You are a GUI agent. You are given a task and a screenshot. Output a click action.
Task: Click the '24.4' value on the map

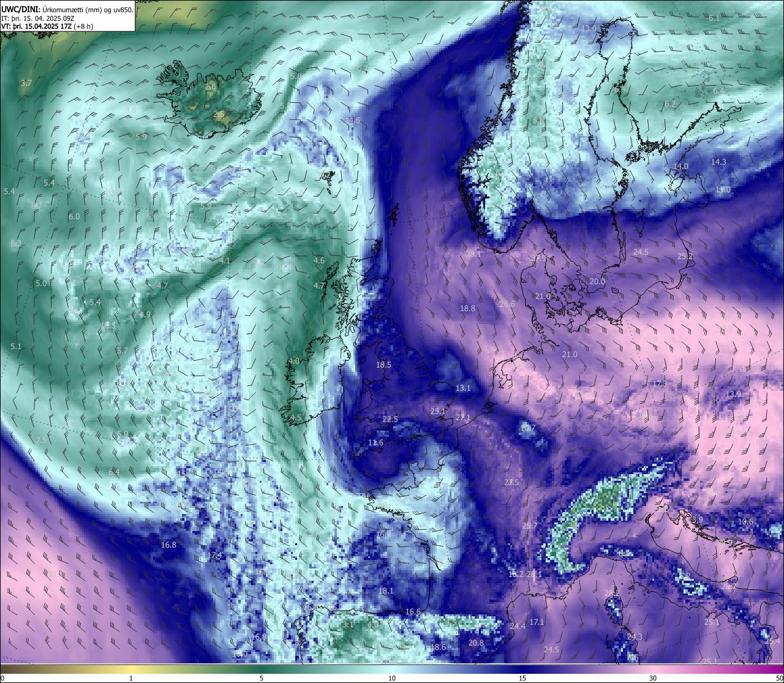coord(518,627)
